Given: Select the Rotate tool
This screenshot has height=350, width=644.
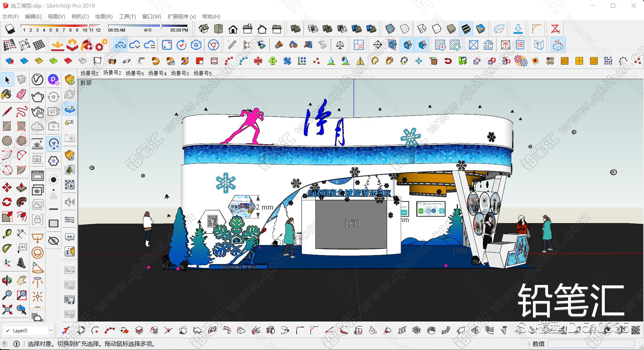Looking at the screenshot, I should coord(7,202).
